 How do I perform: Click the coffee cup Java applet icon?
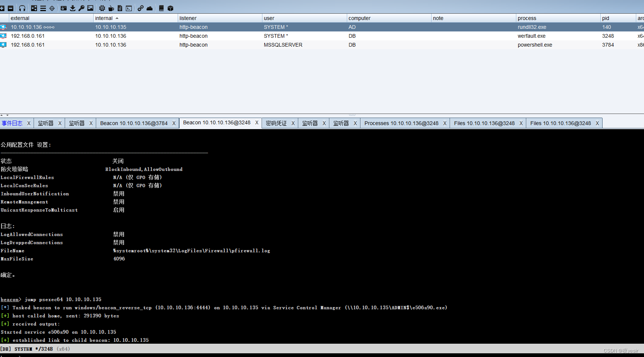pyautogui.click(x=111, y=8)
